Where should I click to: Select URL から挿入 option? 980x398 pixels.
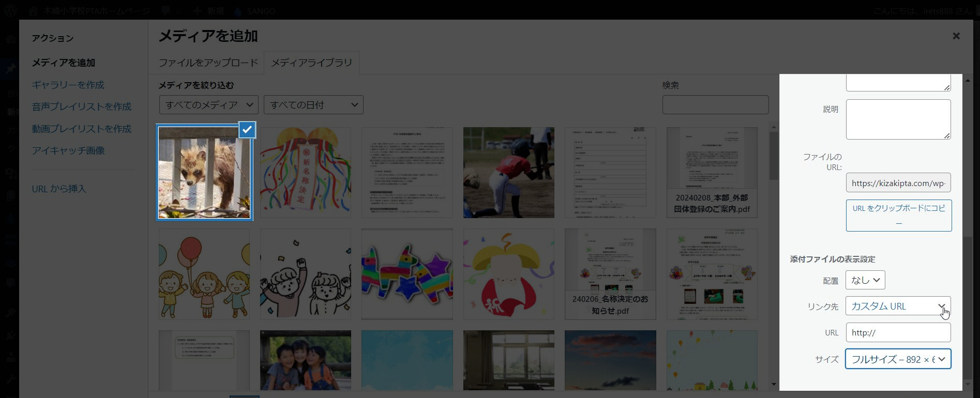59,189
